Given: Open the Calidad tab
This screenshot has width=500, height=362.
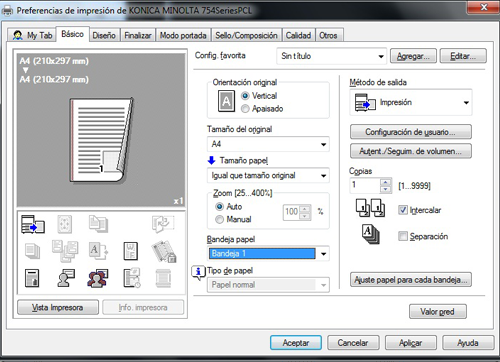Looking at the screenshot, I should [x=298, y=35].
